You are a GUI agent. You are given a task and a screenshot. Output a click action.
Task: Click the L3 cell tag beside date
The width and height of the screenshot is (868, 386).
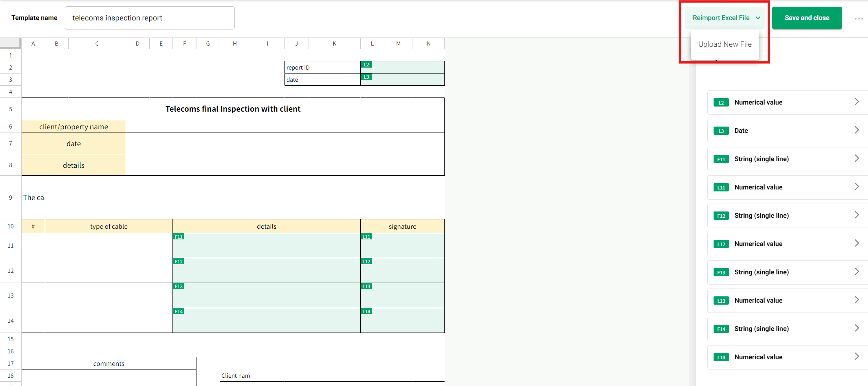click(x=366, y=77)
